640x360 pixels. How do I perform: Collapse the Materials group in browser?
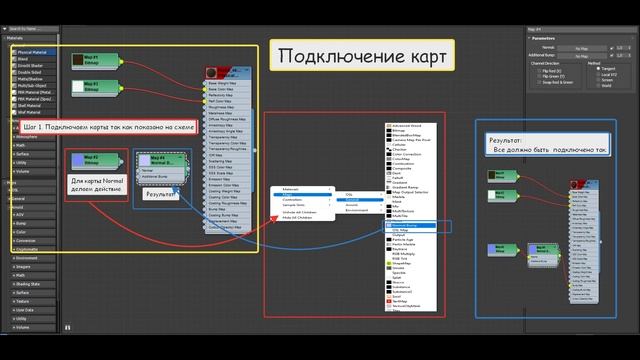tap(5, 38)
